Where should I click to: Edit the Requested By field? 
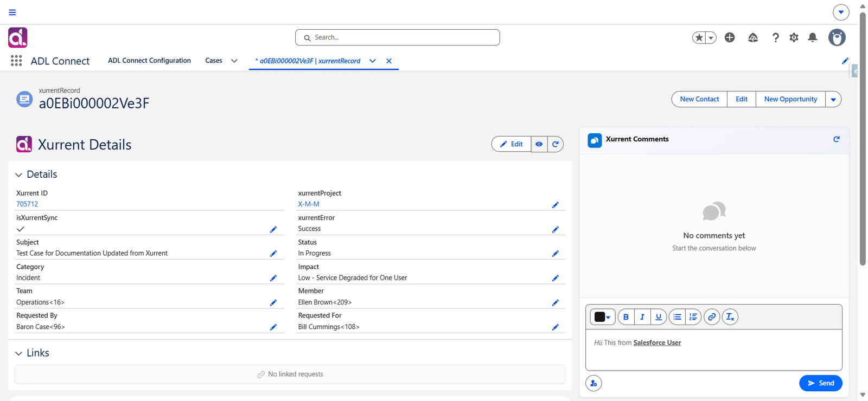pyautogui.click(x=273, y=327)
